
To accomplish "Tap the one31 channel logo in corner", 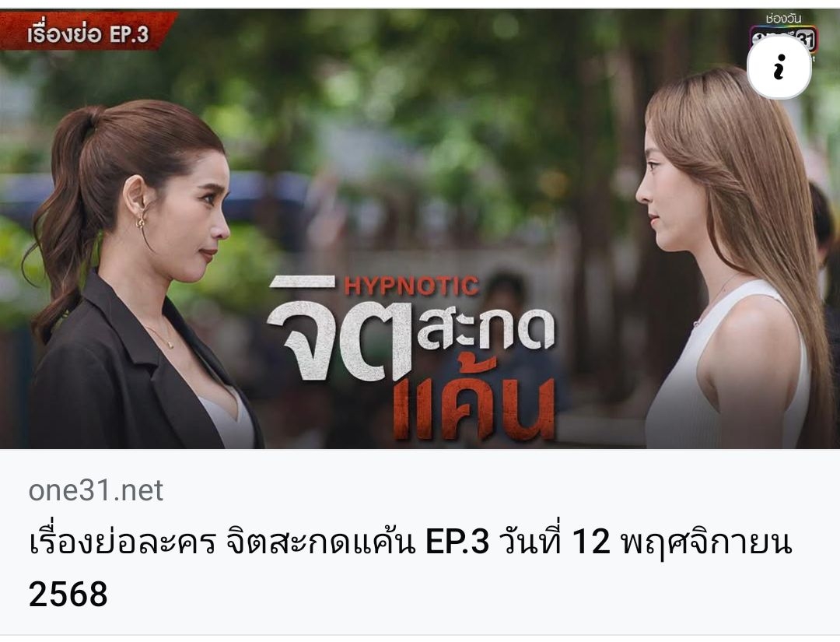I will coord(784,40).
